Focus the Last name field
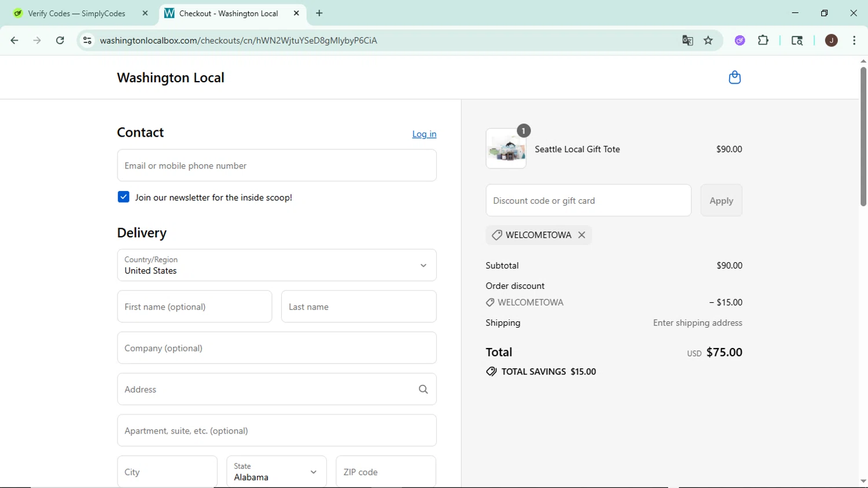This screenshot has width=868, height=488. [359, 307]
